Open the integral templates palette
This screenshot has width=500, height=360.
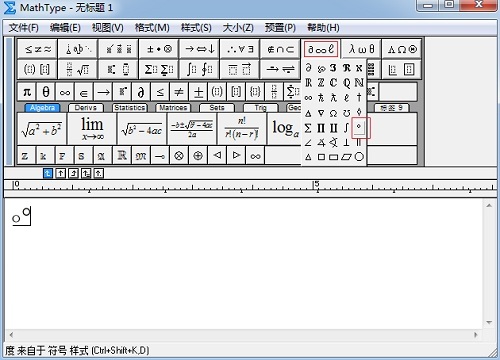(x=200, y=69)
